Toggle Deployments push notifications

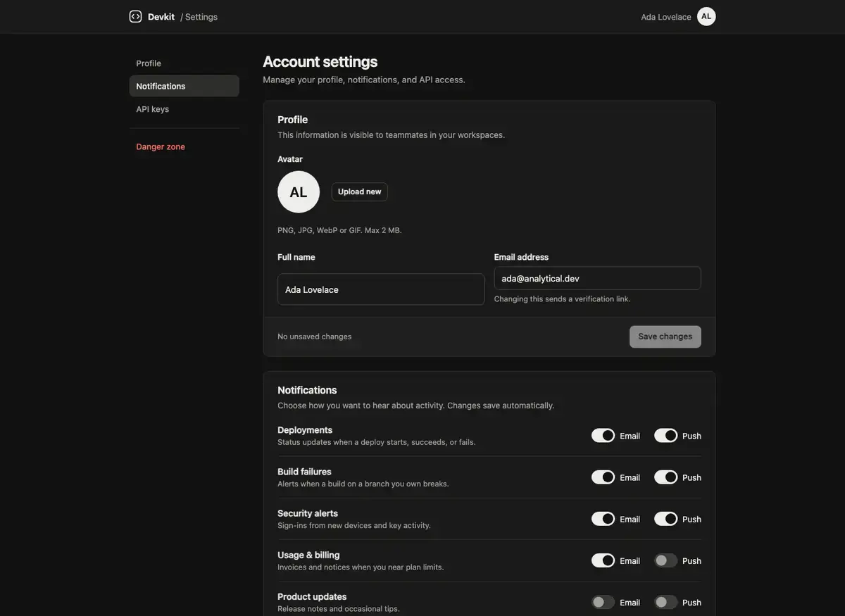coord(665,436)
